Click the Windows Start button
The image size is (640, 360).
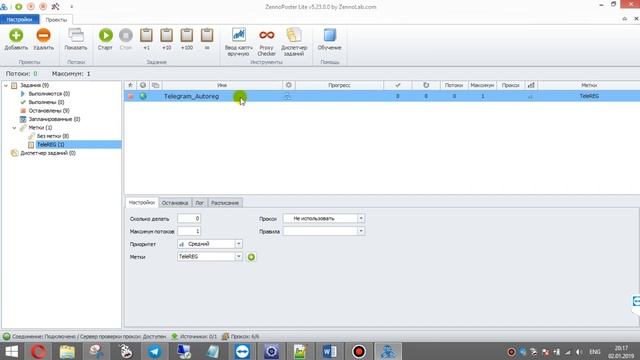[11, 351]
